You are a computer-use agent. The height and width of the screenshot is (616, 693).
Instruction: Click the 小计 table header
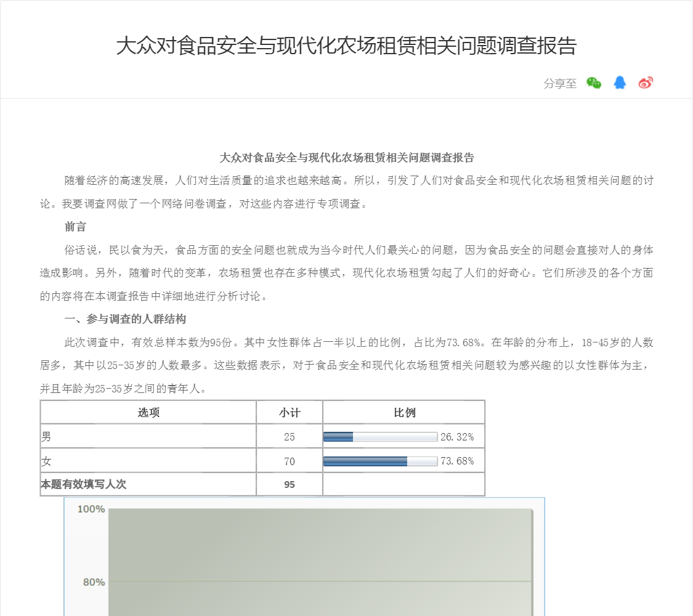pyautogui.click(x=290, y=413)
